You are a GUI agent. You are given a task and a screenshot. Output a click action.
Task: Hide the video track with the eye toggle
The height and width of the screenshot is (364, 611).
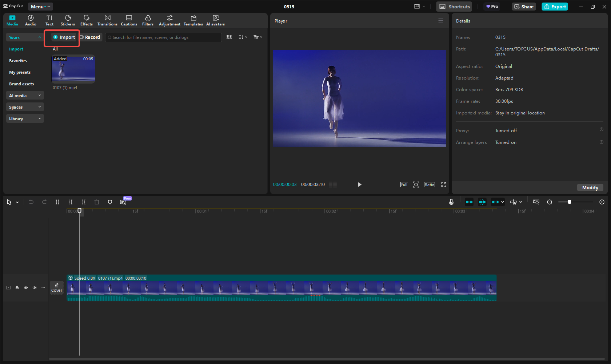pos(25,287)
